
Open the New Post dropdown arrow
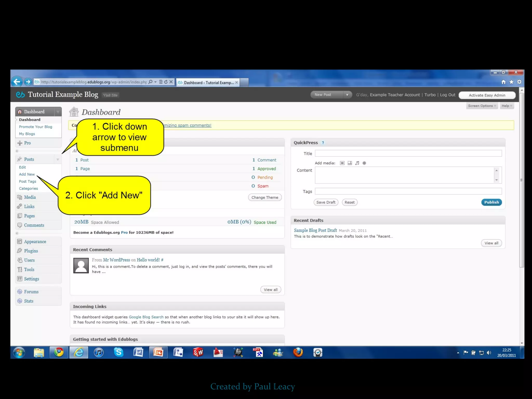tap(347, 95)
